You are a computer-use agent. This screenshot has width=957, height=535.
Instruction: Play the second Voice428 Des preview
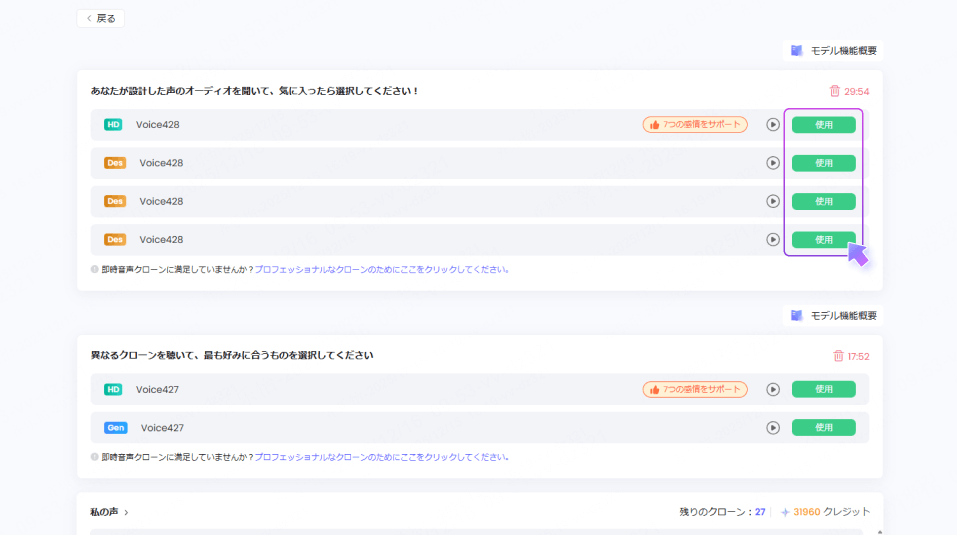[772, 201]
